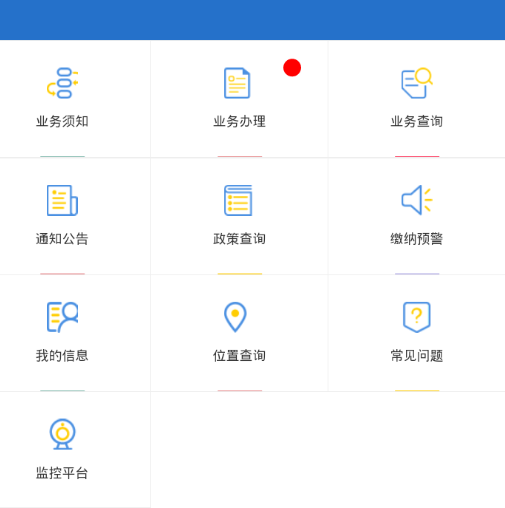Image resolution: width=505 pixels, height=508 pixels.
Task: Open the 业务查询 search icon
Action: click(417, 83)
